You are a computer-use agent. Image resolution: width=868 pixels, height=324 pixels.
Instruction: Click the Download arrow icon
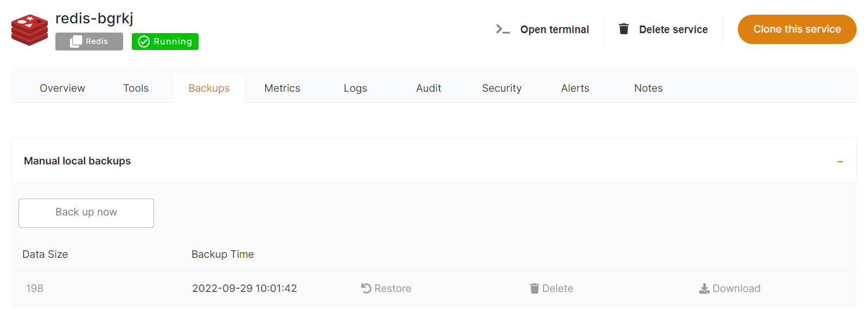(x=704, y=288)
